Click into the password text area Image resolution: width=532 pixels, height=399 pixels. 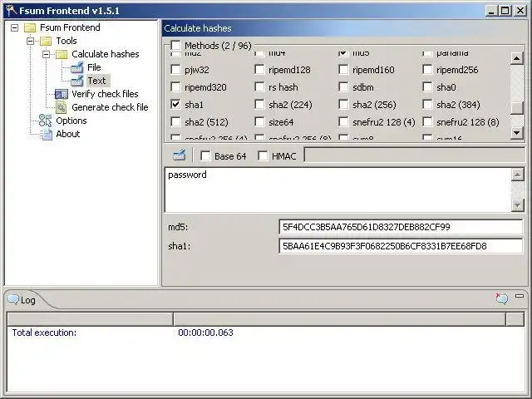338,190
